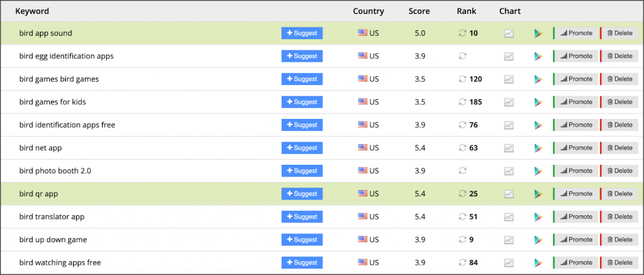The image size is (644, 275).
Task: Open the chart icon for bird games for kids
Action: click(508, 103)
